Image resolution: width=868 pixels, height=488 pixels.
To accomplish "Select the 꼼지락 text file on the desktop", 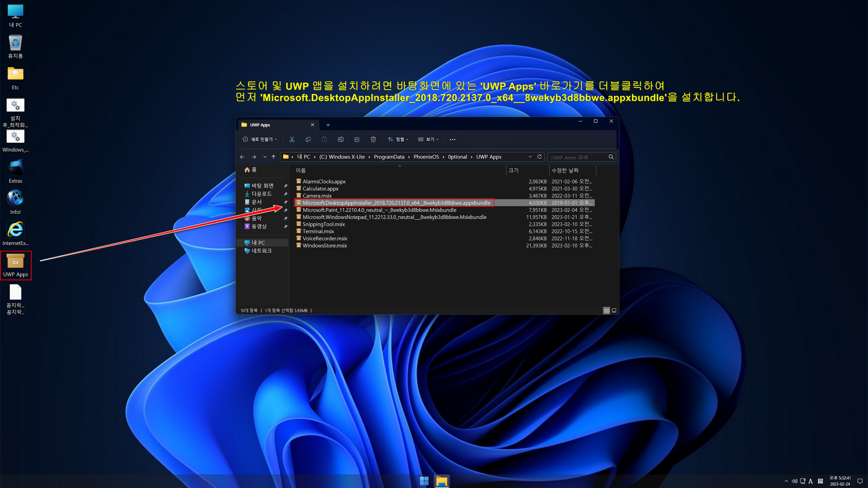I will (15, 300).
